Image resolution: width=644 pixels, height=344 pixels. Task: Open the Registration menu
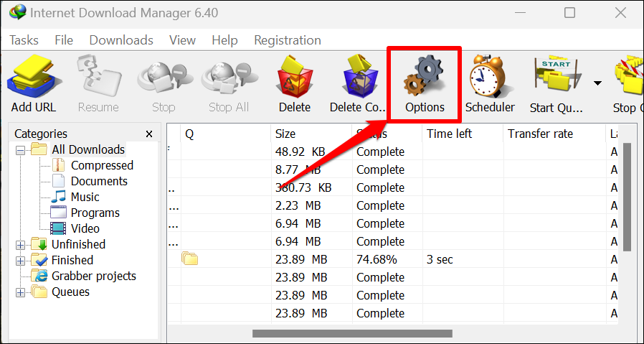point(288,40)
